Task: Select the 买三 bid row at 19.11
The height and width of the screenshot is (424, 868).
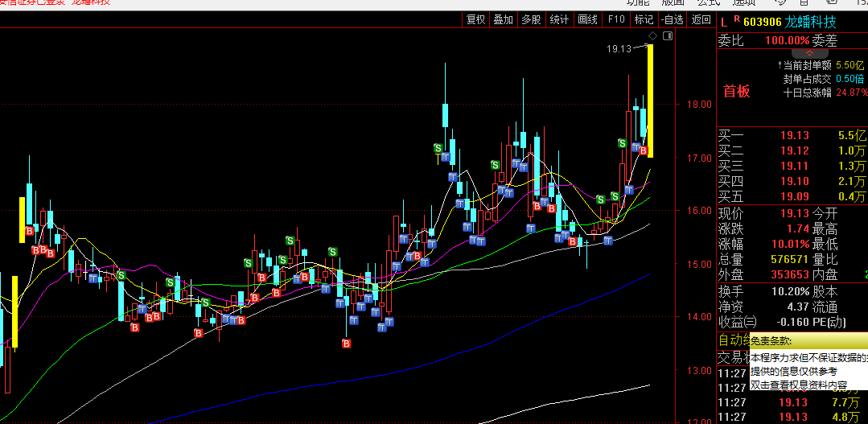Action: [x=792, y=166]
